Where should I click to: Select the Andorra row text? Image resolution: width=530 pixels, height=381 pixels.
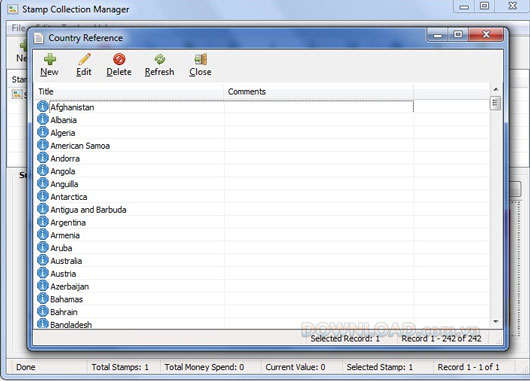pos(65,159)
